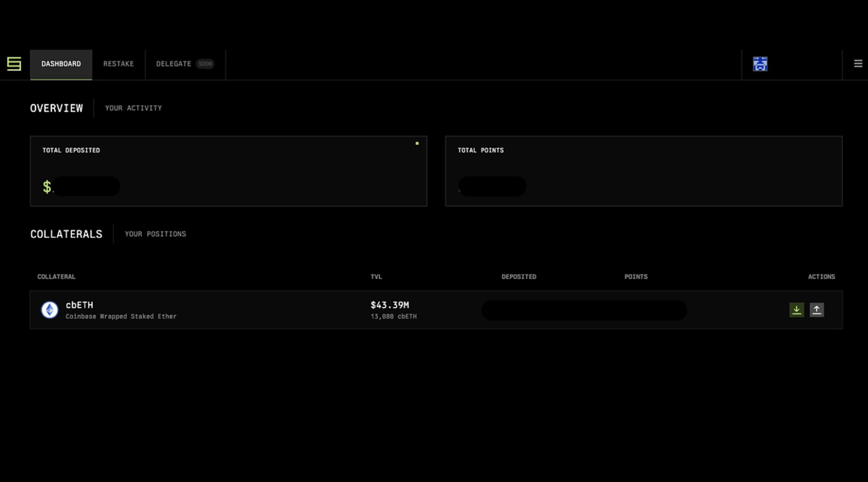Select the Dashboard tab
Image resolution: width=868 pixels, height=482 pixels.
coord(61,63)
